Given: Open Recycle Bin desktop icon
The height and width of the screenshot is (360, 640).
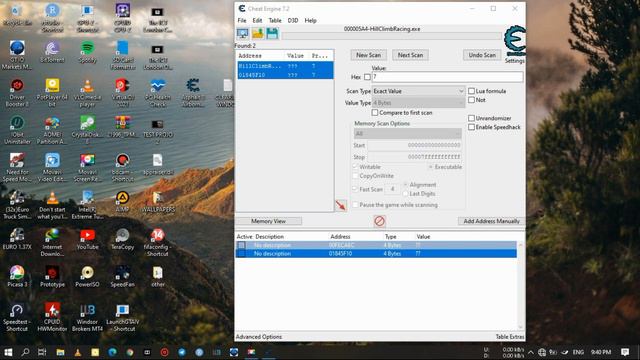Looking at the screenshot, I should (x=17, y=15).
